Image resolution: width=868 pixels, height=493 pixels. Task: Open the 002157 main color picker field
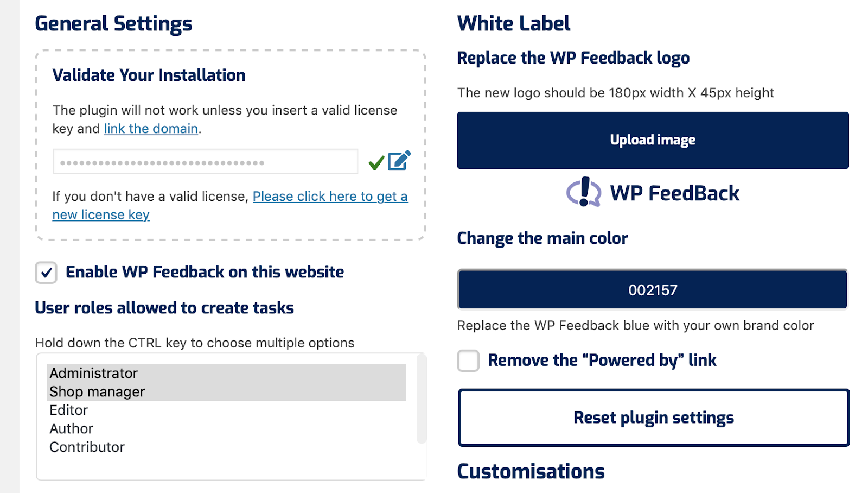653,290
